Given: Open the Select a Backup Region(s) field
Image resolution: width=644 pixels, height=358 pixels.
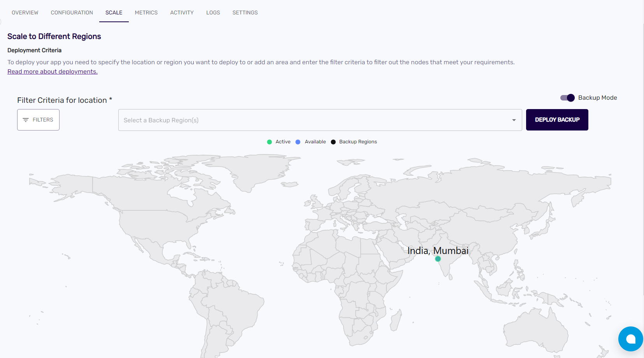Looking at the screenshot, I should [311, 120].
